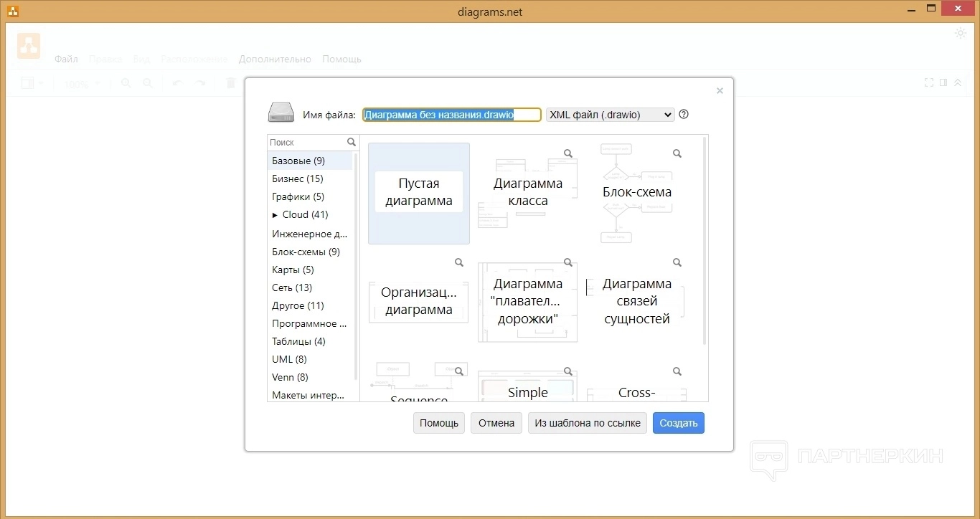Click the Из шаблона по ссылке button
The width and height of the screenshot is (980, 519).
pyautogui.click(x=587, y=423)
